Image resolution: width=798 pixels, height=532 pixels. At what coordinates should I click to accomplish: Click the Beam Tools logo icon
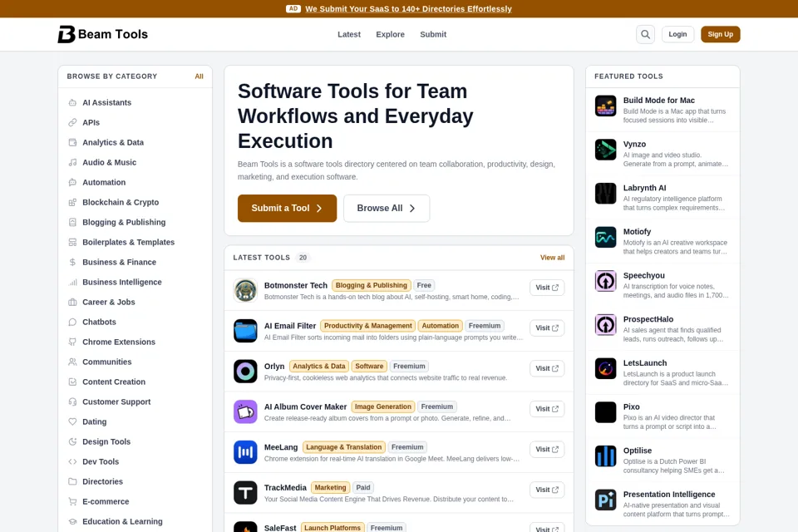coord(66,34)
